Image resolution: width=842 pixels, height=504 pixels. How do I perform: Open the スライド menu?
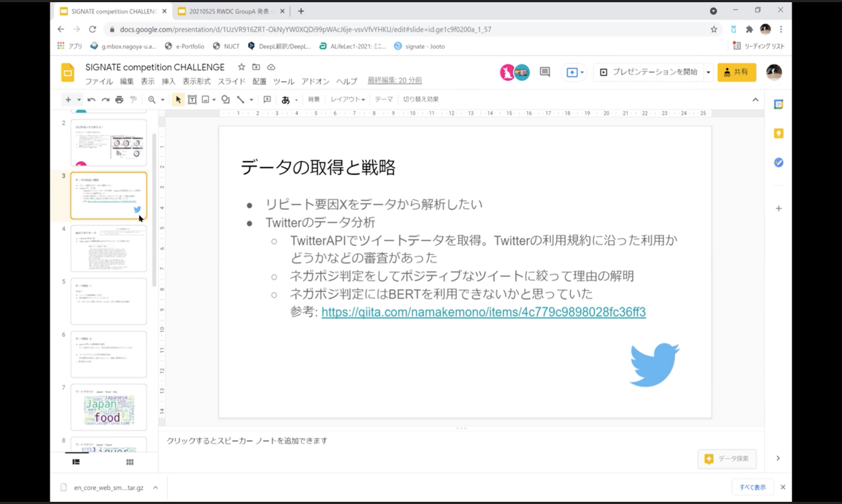pos(231,81)
